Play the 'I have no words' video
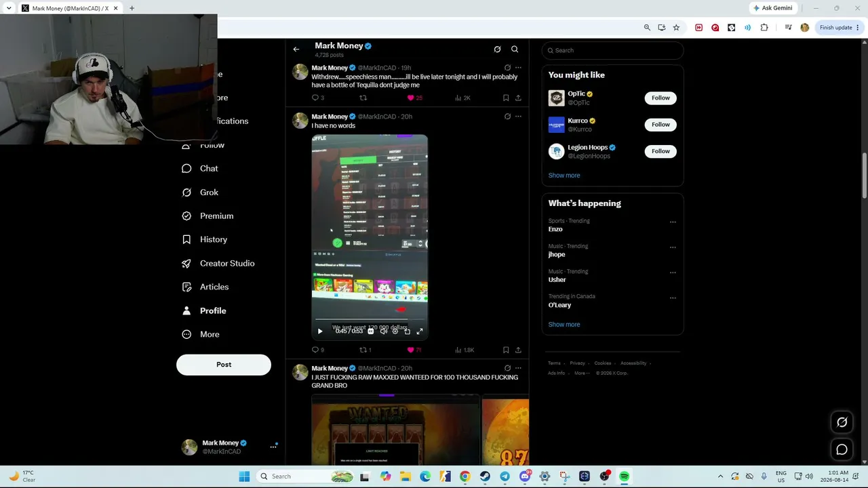Image resolution: width=868 pixels, height=488 pixels. [x=320, y=331]
